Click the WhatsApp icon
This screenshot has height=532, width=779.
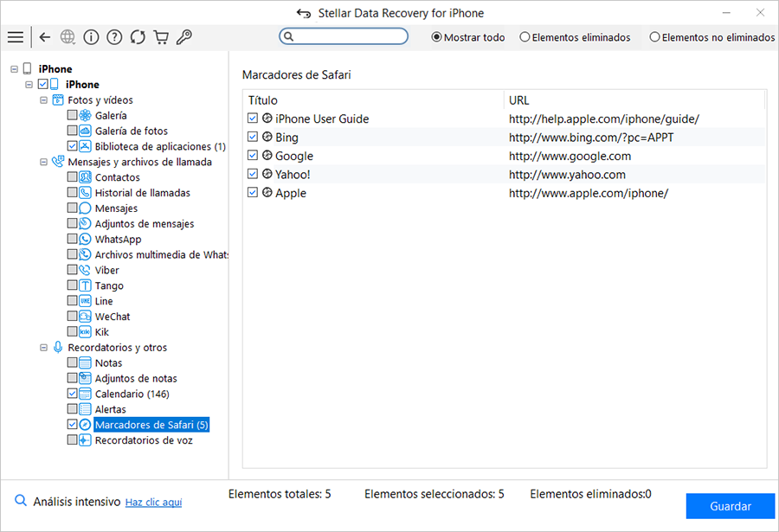pos(86,239)
